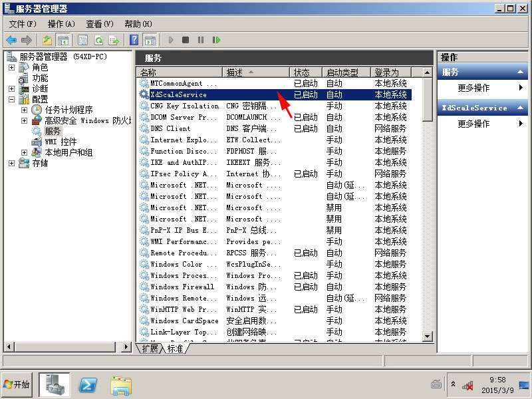The height and width of the screenshot is (399, 532).
Task: Expand the 角色 tree node
Action: tap(12, 68)
